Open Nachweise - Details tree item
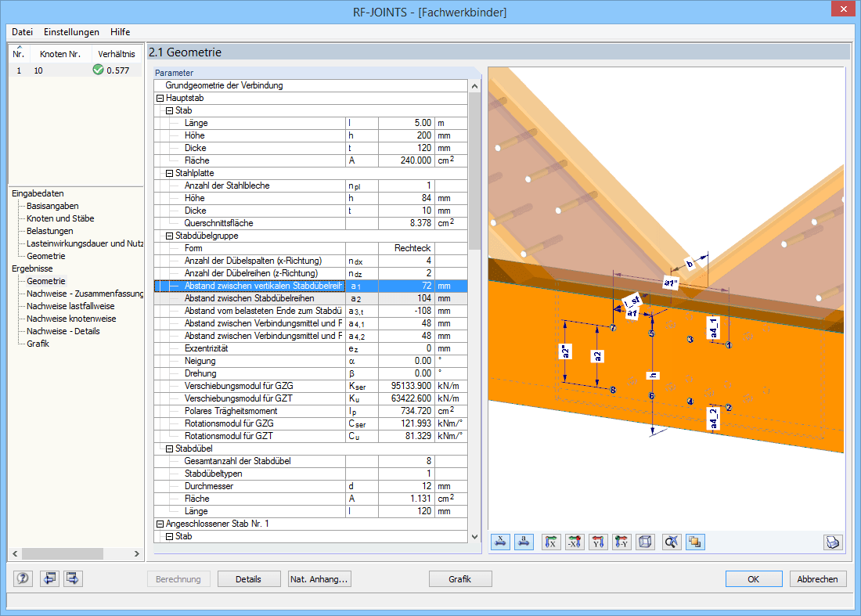Image resolution: width=861 pixels, height=616 pixels. coord(63,332)
